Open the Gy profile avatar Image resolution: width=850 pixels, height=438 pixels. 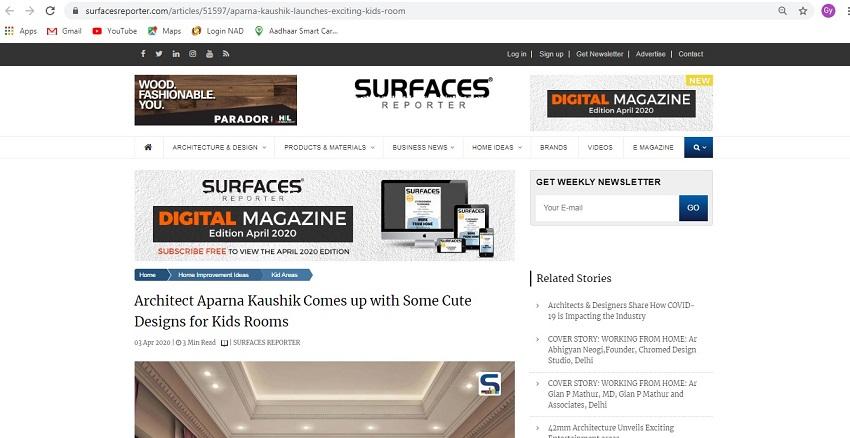click(x=828, y=11)
